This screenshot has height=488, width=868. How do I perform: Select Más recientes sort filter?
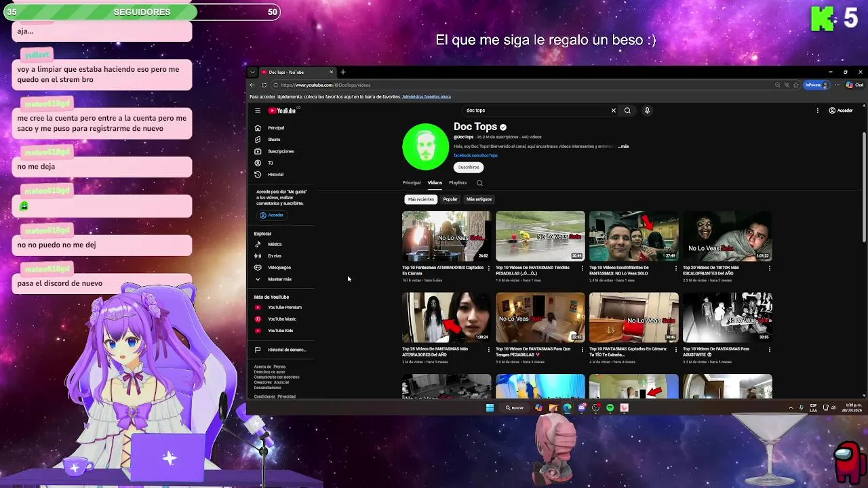click(x=421, y=199)
